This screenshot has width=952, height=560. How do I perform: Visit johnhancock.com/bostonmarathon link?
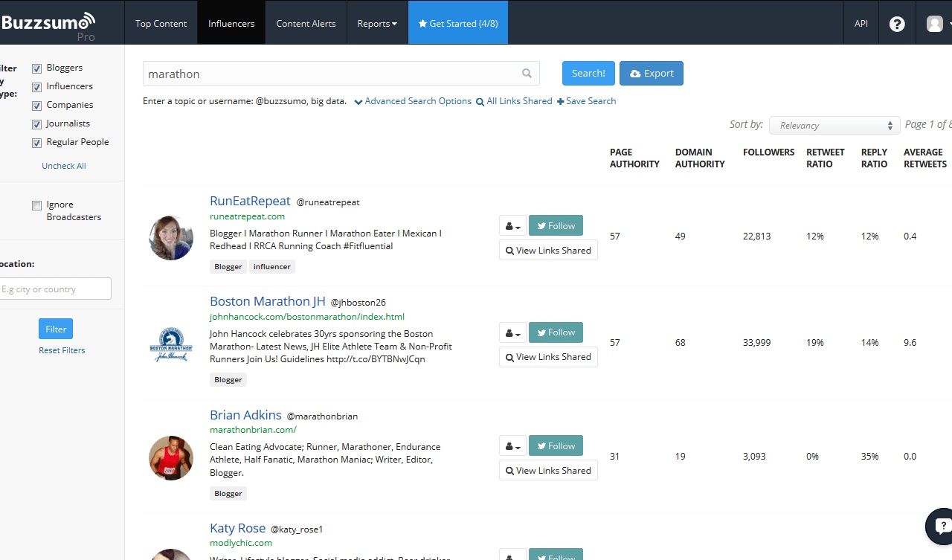tap(307, 317)
